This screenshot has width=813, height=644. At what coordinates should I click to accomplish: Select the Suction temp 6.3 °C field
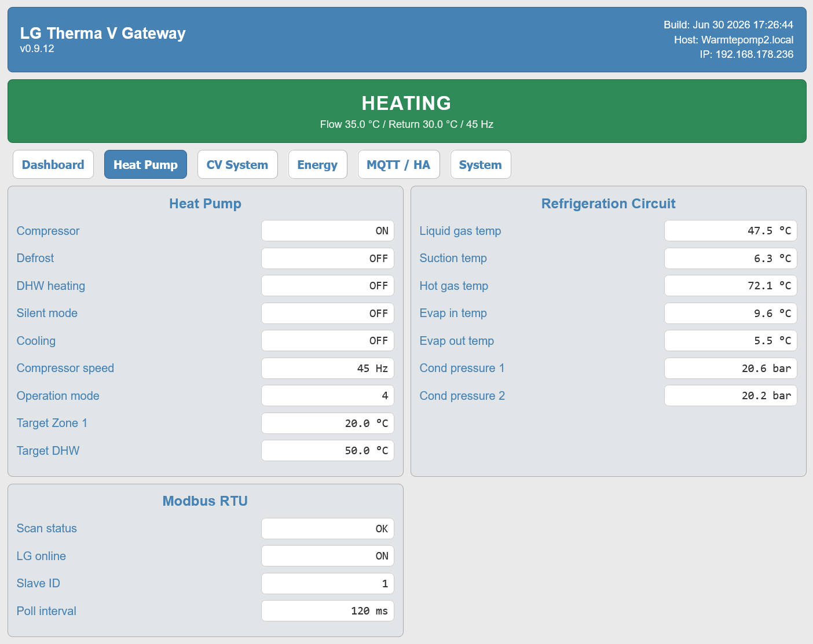[x=731, y=258]
